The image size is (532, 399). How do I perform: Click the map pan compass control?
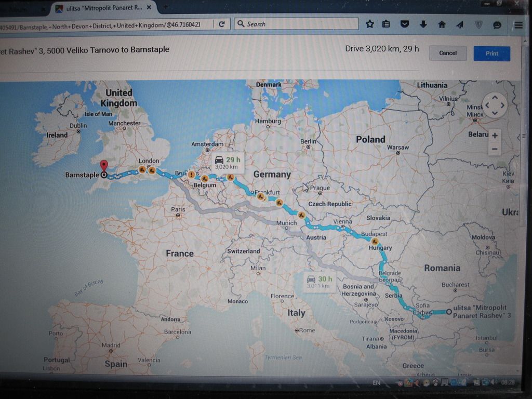(x=495, y=105)
